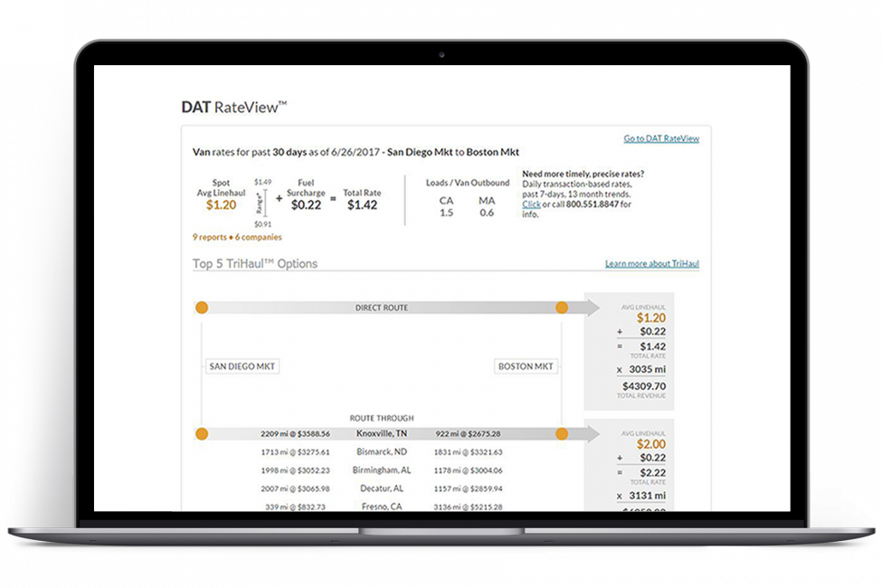Click the ROUTE THROUGH column header
The width and height of the screenshot is (882, 588).
pos(382,418)
